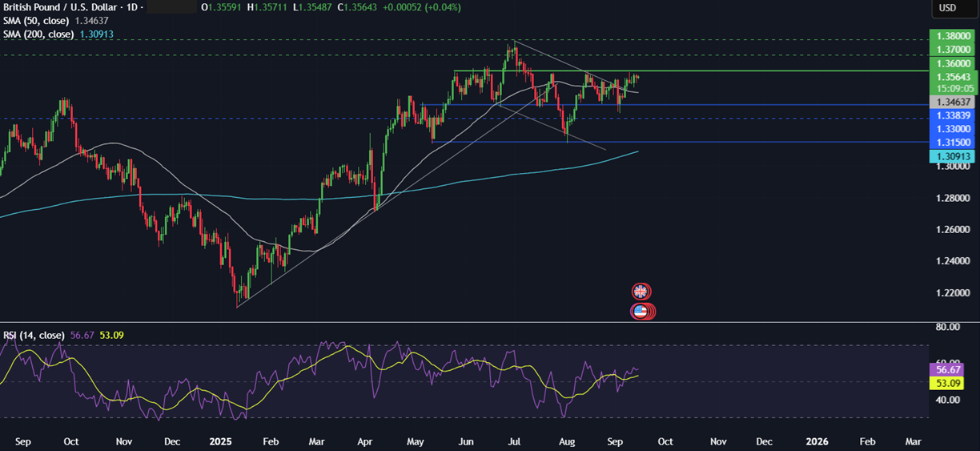This screenshot has height=451, width=980.
Task: Click the May label on time axis
Action: [415, 441]
